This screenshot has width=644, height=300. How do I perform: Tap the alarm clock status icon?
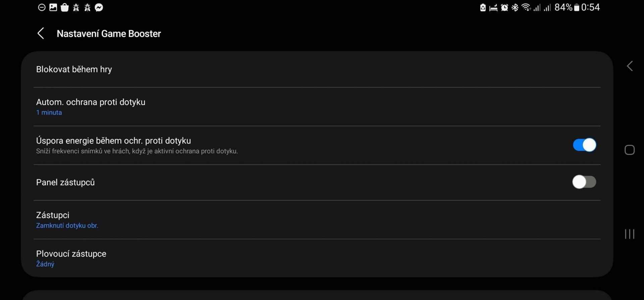click(x=504, y=7)
